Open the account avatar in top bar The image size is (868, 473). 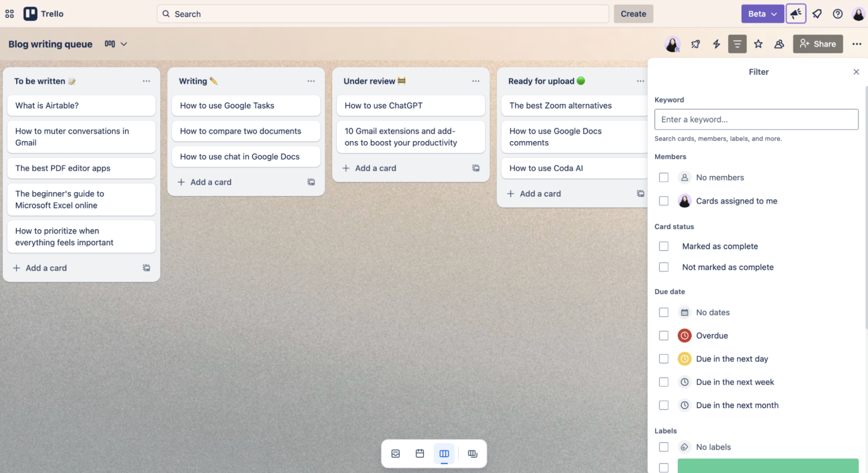tap(858, 14)
